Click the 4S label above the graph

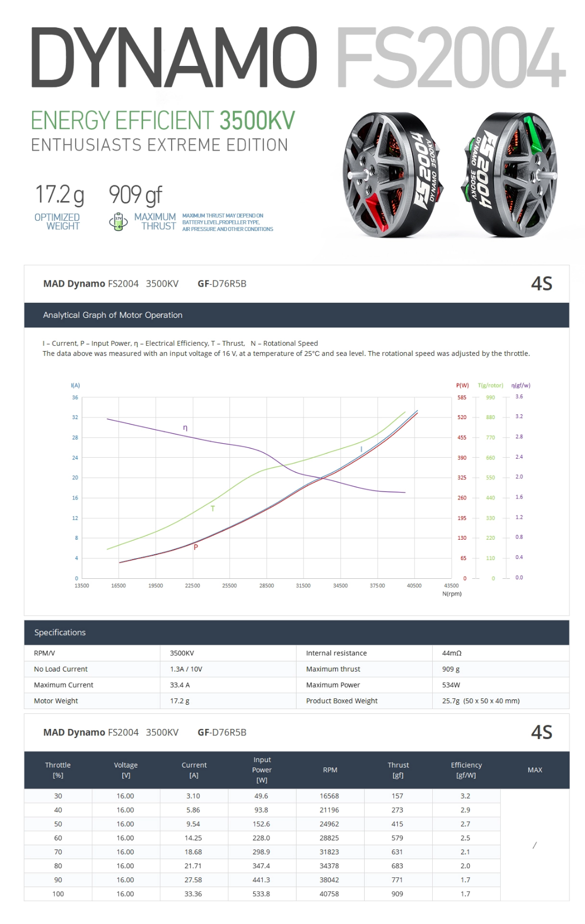pyautogui.click(x=542, y=284)
